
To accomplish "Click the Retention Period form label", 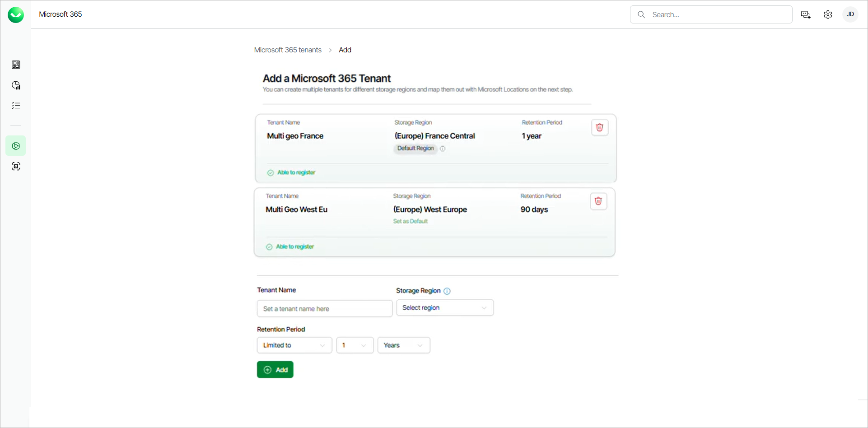I will point(281,330).
